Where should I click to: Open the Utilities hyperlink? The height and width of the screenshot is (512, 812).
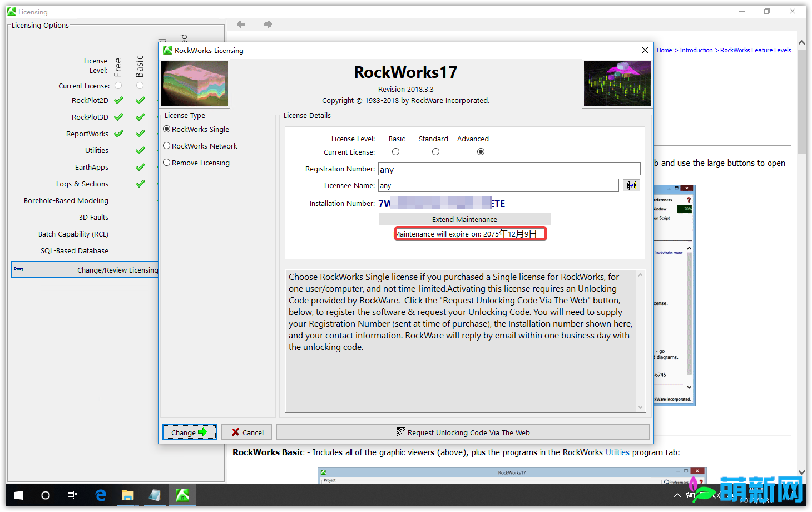pos(617,452)
